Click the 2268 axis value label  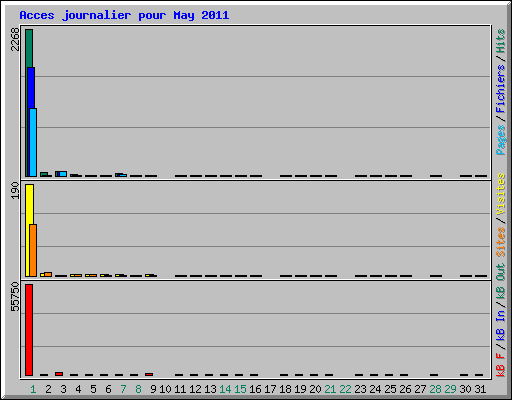(15, 39)
